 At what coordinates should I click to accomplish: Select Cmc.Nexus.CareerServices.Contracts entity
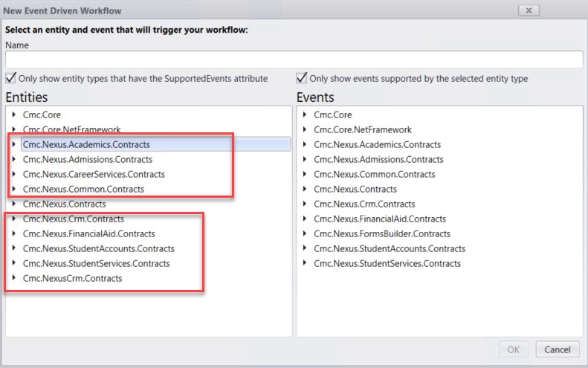tap(94, 175)
